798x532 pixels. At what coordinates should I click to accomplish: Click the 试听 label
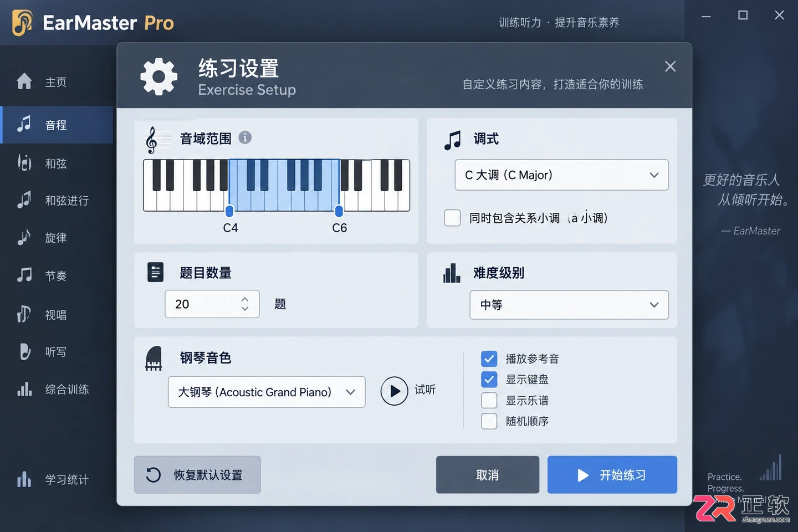point(425,390)
